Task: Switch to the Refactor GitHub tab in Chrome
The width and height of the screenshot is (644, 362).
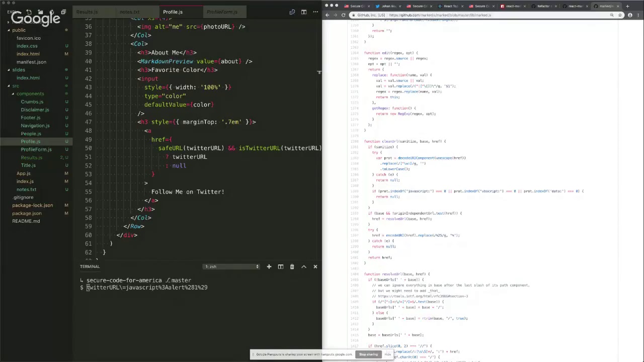Action: 543,6
